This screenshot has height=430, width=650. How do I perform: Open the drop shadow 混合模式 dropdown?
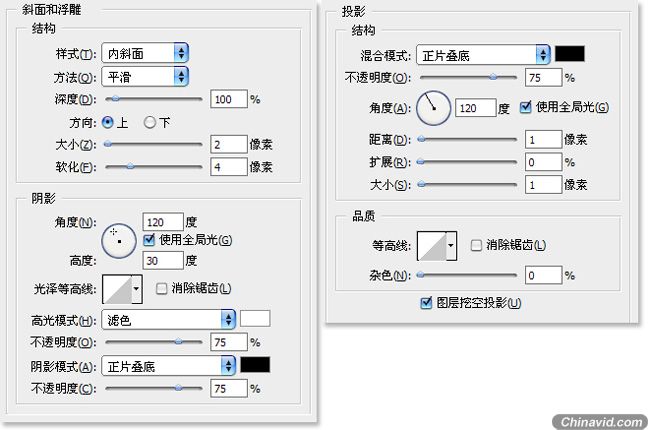[x=483, y=54]
